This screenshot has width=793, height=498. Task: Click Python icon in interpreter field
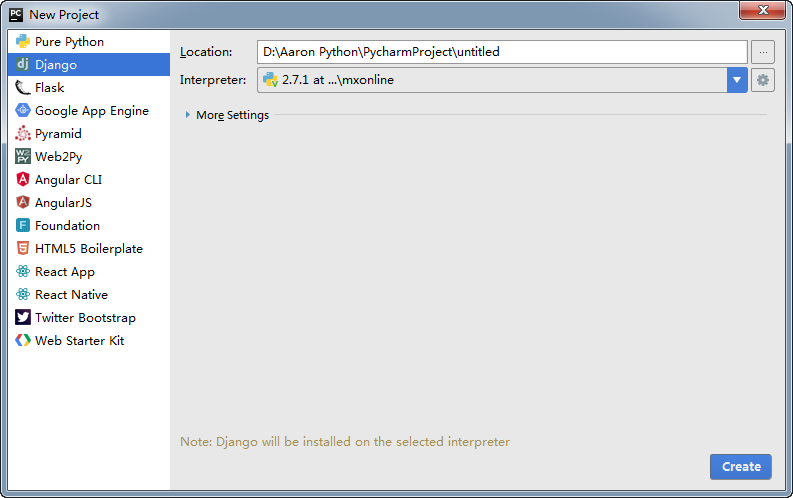[x=271, y=80]
